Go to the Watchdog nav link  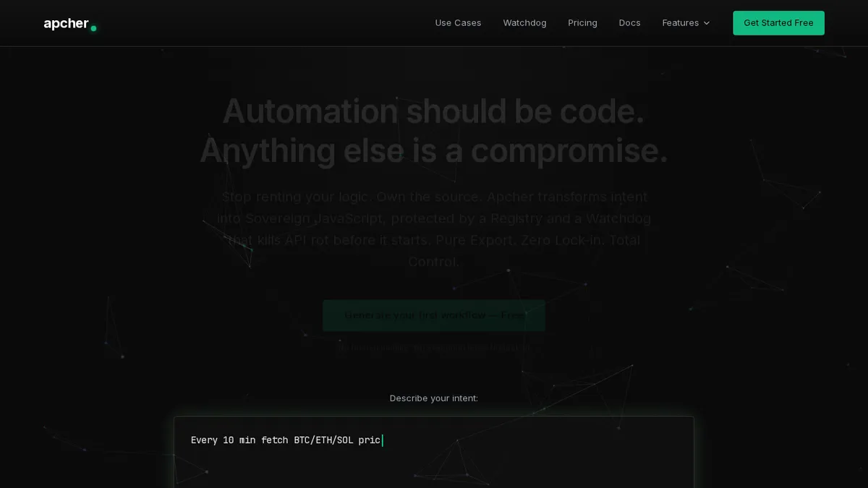pos(524,23)
